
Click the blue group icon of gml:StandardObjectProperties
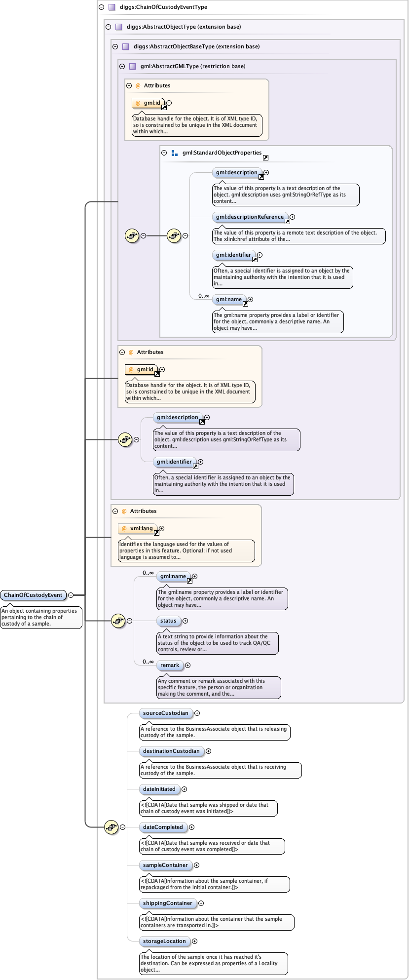pyautogui.click(x=174, y=153)
